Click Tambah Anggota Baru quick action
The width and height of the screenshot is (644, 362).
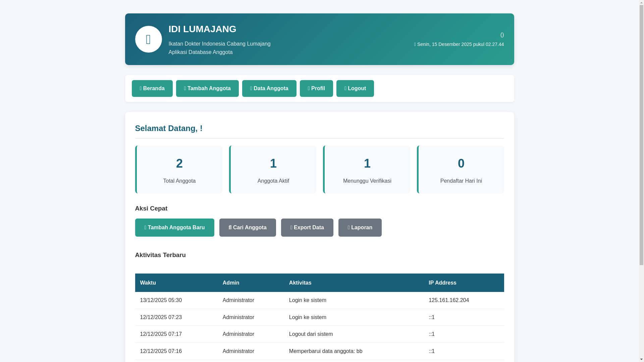[x=174, y=228]
